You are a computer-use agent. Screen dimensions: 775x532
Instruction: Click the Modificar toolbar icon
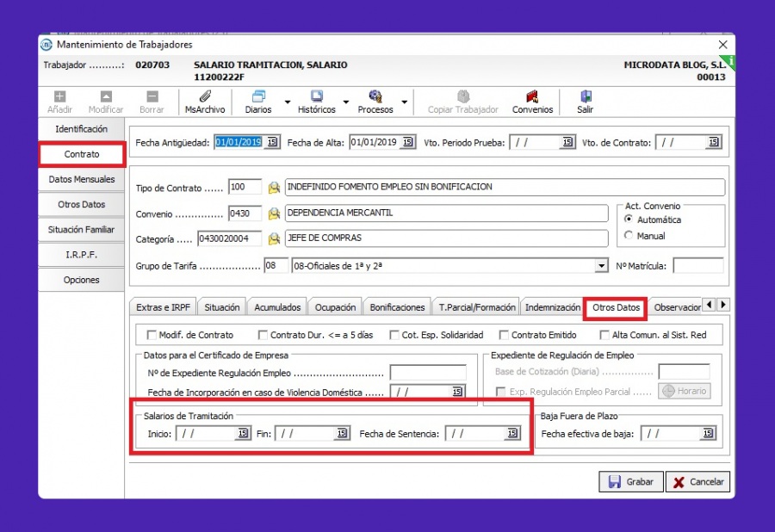click(106, 96)
